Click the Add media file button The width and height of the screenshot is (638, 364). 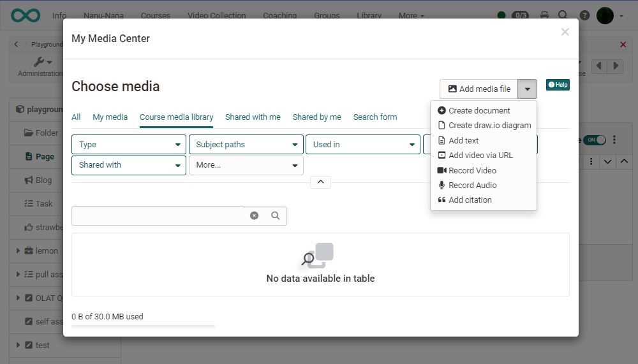[x=479, y=89]
